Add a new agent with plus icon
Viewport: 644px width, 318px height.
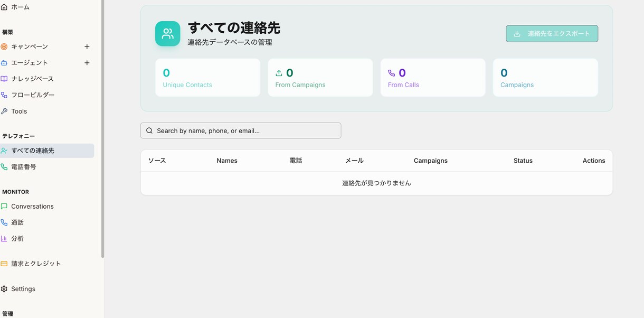[x=87, y=63]
